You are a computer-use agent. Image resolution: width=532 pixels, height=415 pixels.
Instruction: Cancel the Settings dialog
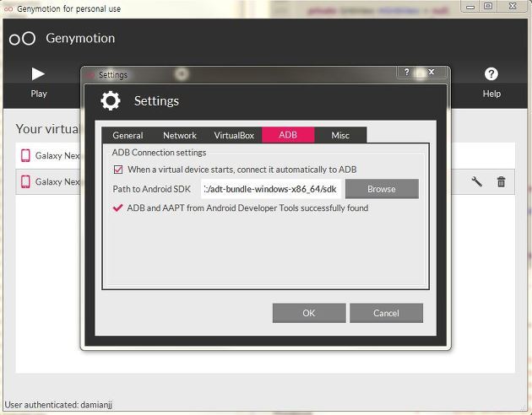coord(386,313)
